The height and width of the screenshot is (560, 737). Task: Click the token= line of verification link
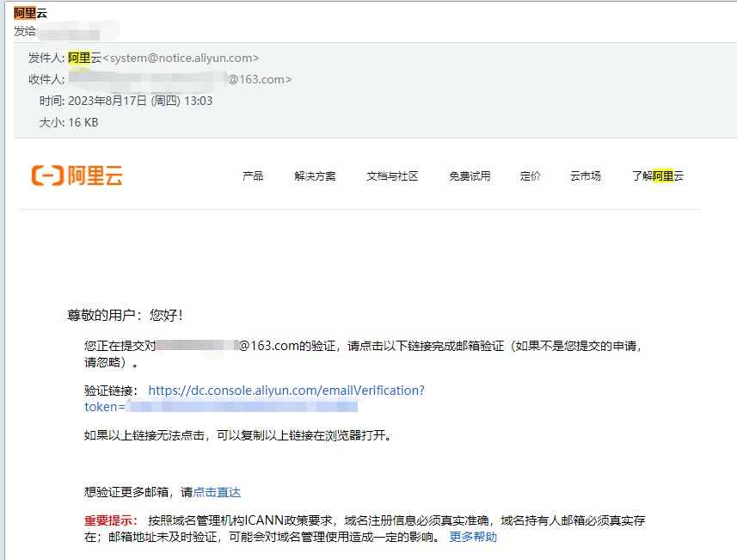point(221,407)
